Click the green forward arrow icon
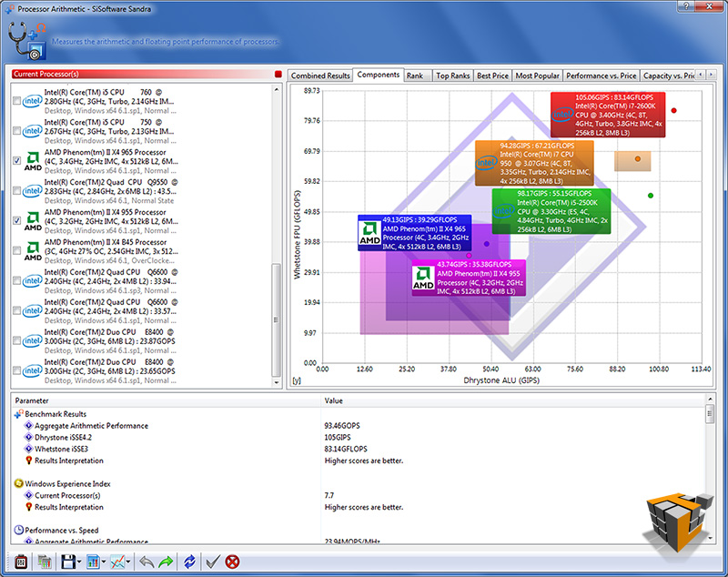 click(166, 562)
